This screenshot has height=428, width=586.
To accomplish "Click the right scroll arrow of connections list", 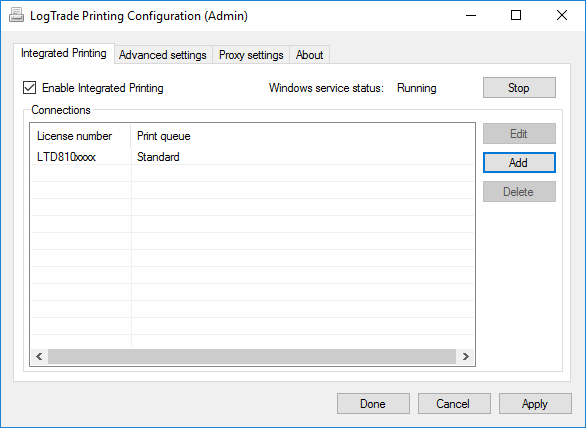I will point(465,356).
